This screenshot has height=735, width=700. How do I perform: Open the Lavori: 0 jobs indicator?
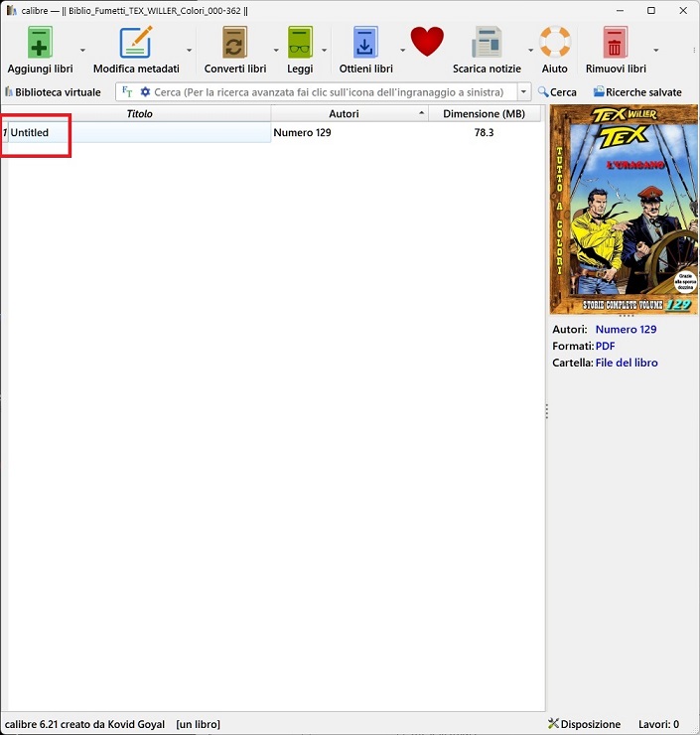[658, 724]
